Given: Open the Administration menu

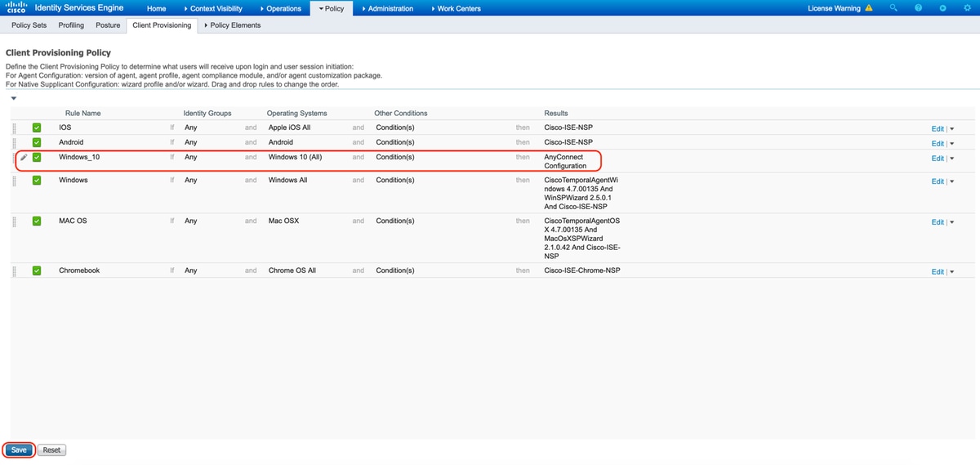Looking at the screenshot, I should point(386,8).
